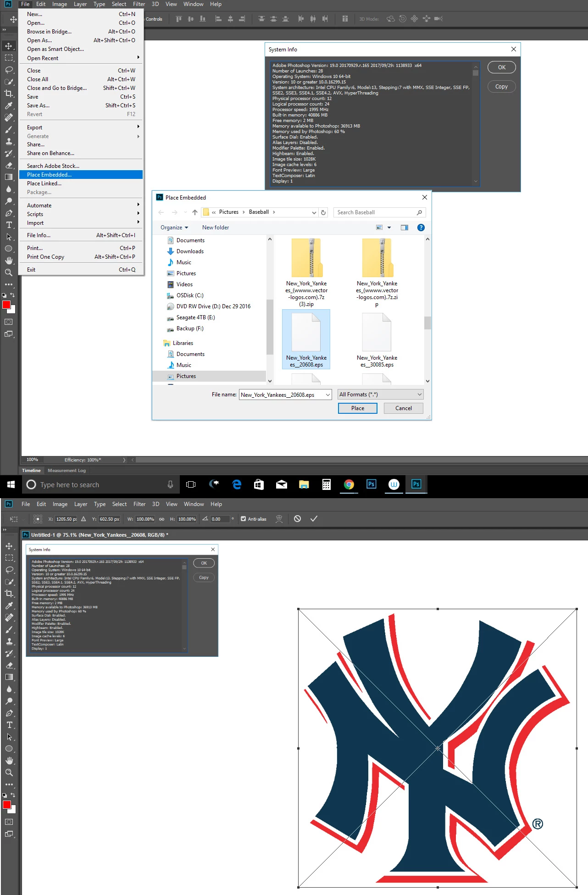
Task: Select Eyedropper tool in upper Photoshop toolbar
Action: coord(9,106)
